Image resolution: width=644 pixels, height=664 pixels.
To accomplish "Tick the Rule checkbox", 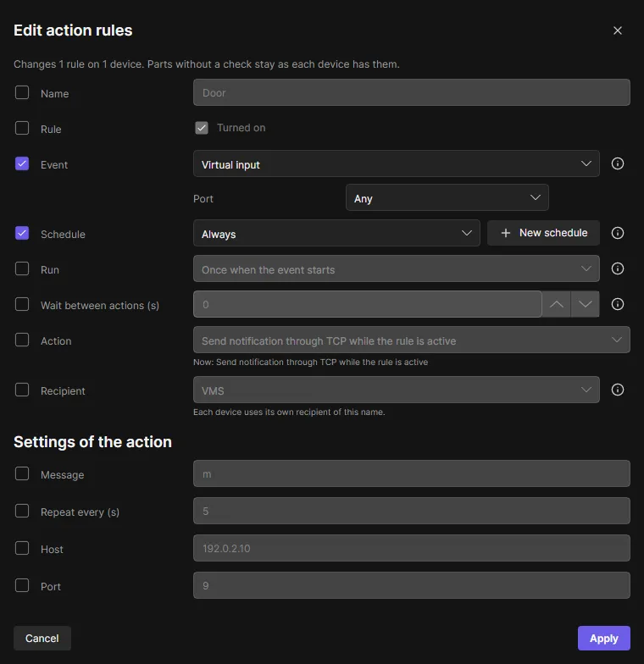I will coord(22,128).
